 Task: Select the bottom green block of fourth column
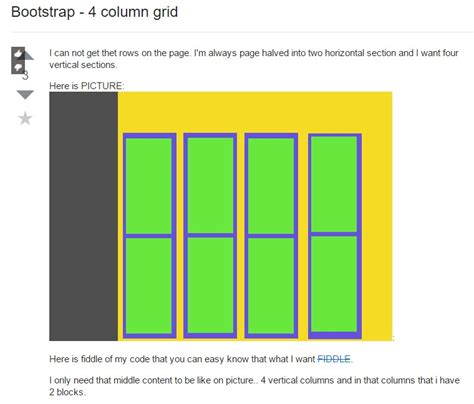pos(334,284)
